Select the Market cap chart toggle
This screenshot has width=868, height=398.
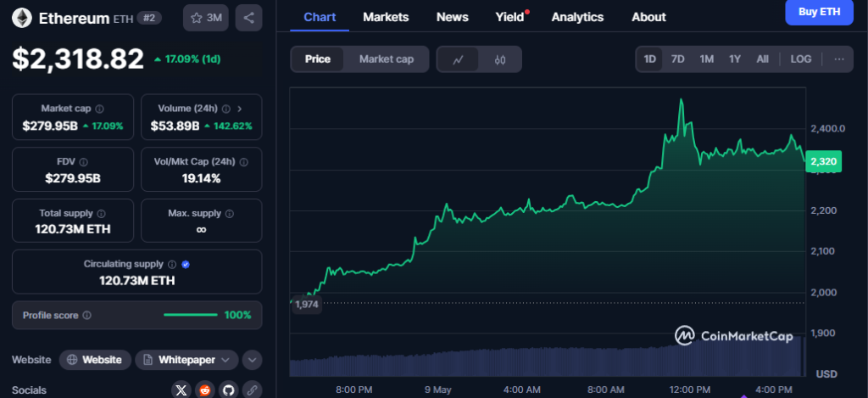click(387, 59)
